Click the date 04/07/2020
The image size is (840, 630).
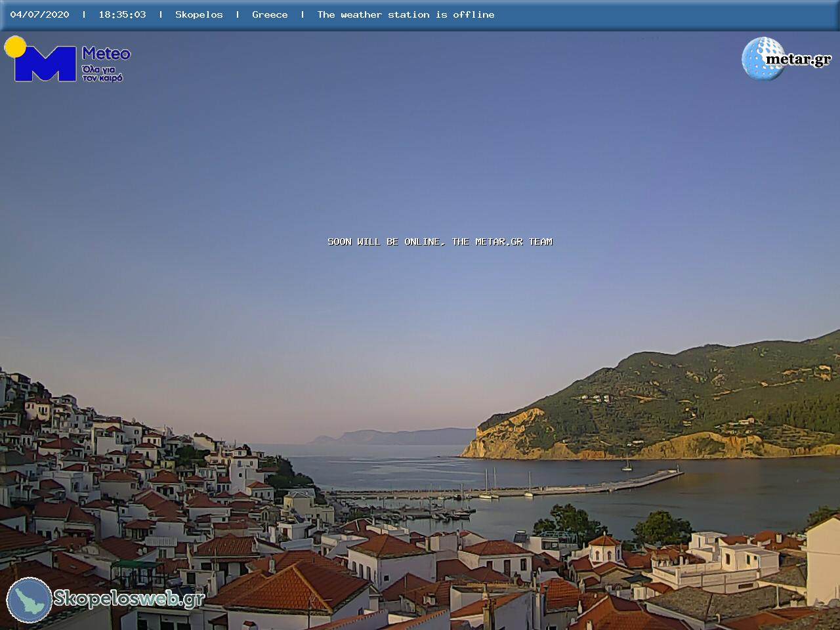[39, 14]
